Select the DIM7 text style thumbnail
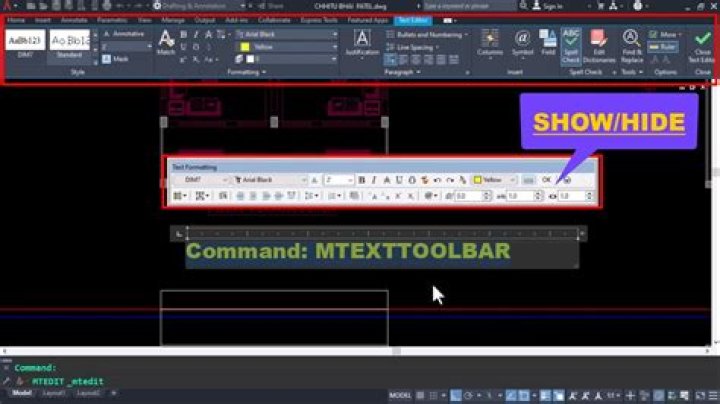Image resolution: width=720 pixels, height=404 pixels. click(25, 44)
